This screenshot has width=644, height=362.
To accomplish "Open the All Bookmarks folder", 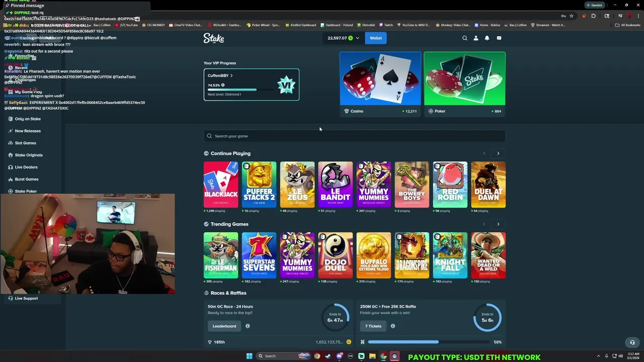I will (628, 25).
